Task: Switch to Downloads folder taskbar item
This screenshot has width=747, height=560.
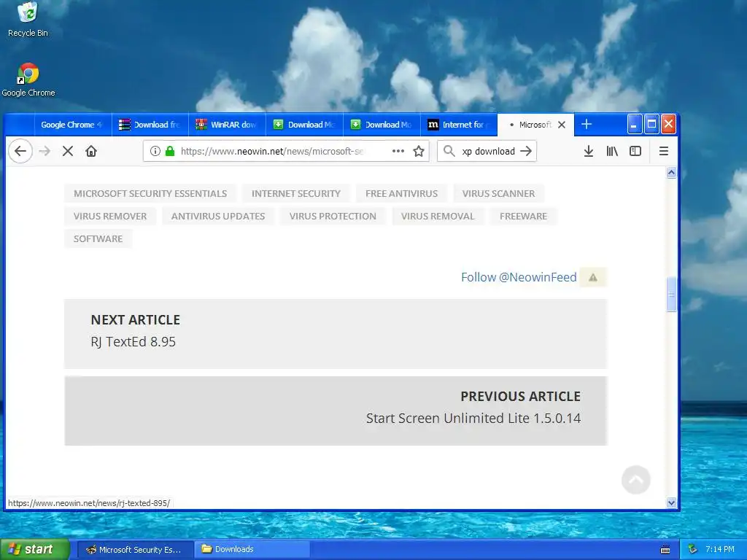Action: pyautogui.click(x=252, y=550)
